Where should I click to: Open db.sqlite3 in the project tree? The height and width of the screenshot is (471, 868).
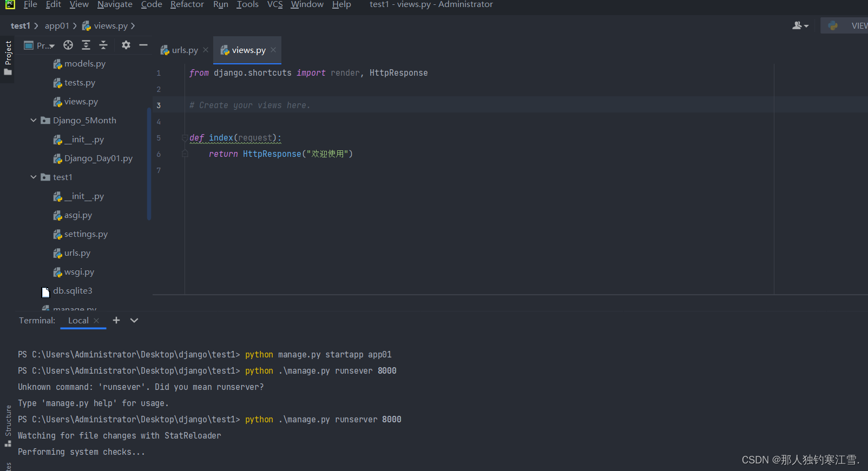tap(67, 291)
